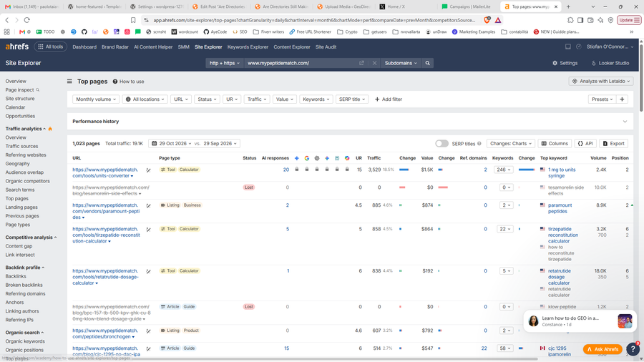Open Brave shields icon

coord(487,20)
